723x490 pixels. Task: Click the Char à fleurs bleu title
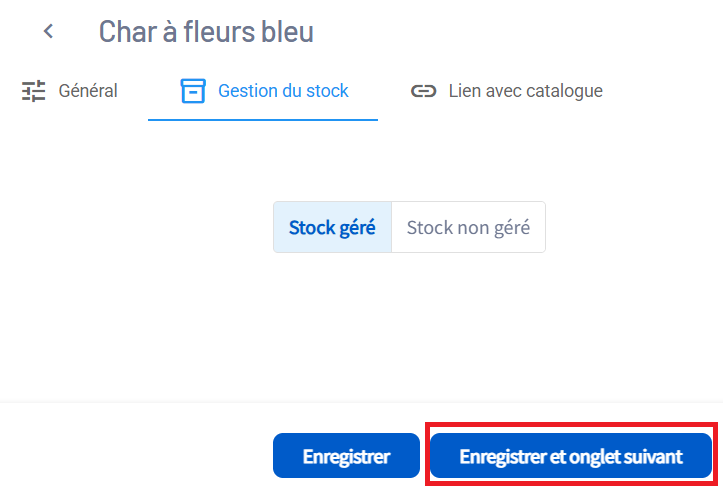(206, 32)
